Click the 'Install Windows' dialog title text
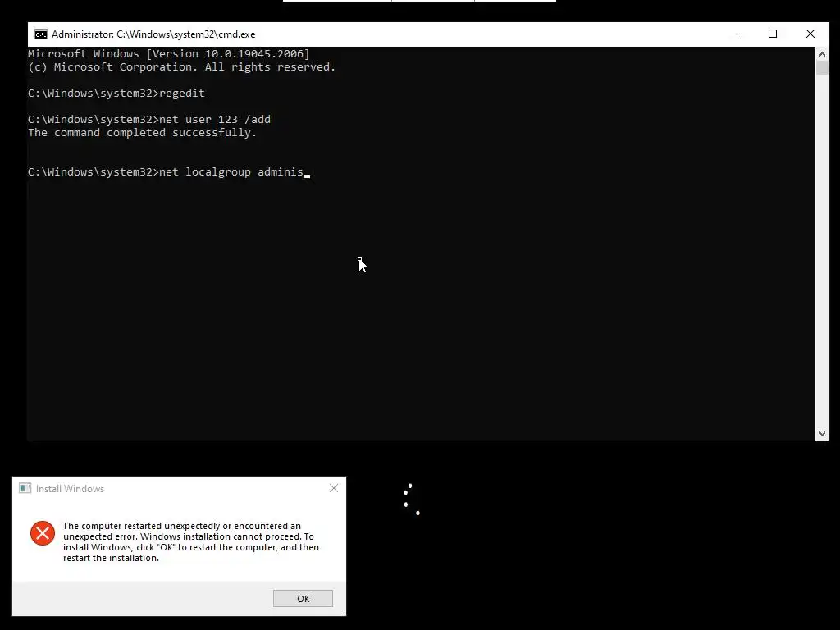This screenshot has height=630, width=840. click(x=71, y=489)
